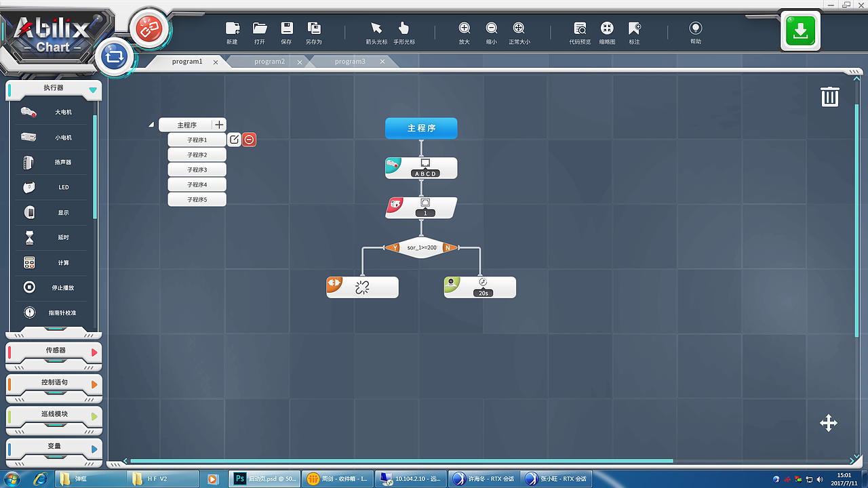Select 子程序1 in the program list
The image size is (868, 488).
(197, 140)
